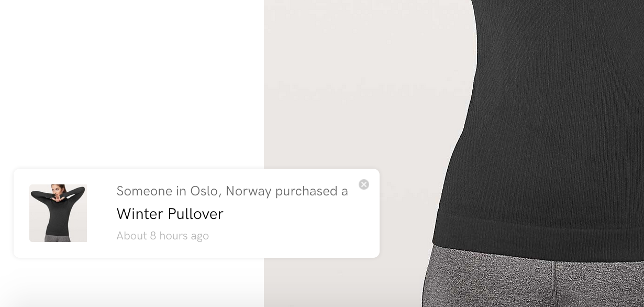Open the "Winter Pullover" product title link
Screen dimensions: 644x307
170,214
